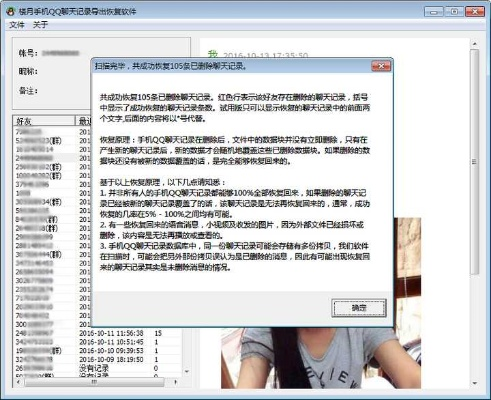Click the fully visible 没有记录 cell

[94, 368]
